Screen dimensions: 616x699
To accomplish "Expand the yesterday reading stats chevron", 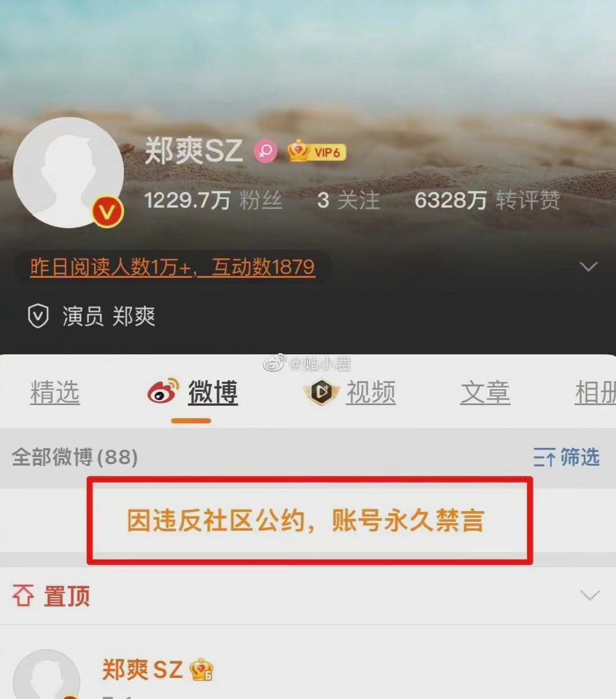I will pos(589,266).
